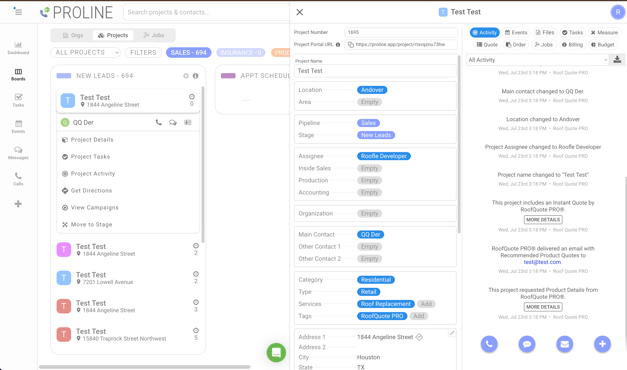The width and height of the screenshot is (627, 370).
Task: Change Category value Residential
Action: tap(376, 280)
